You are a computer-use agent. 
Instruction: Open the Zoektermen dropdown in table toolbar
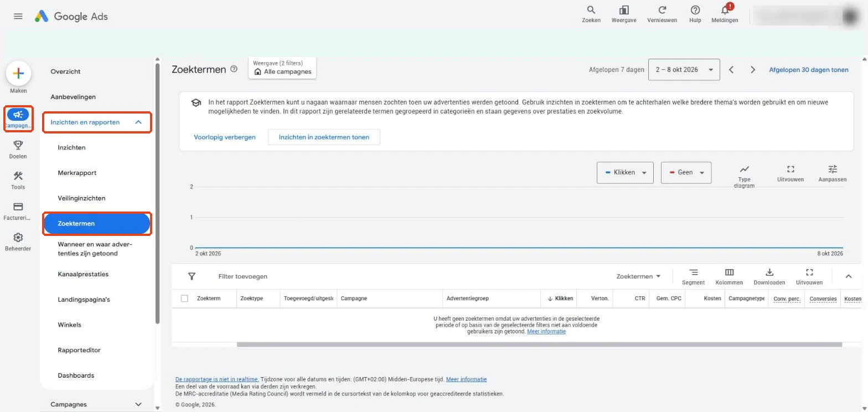[639, 276]
